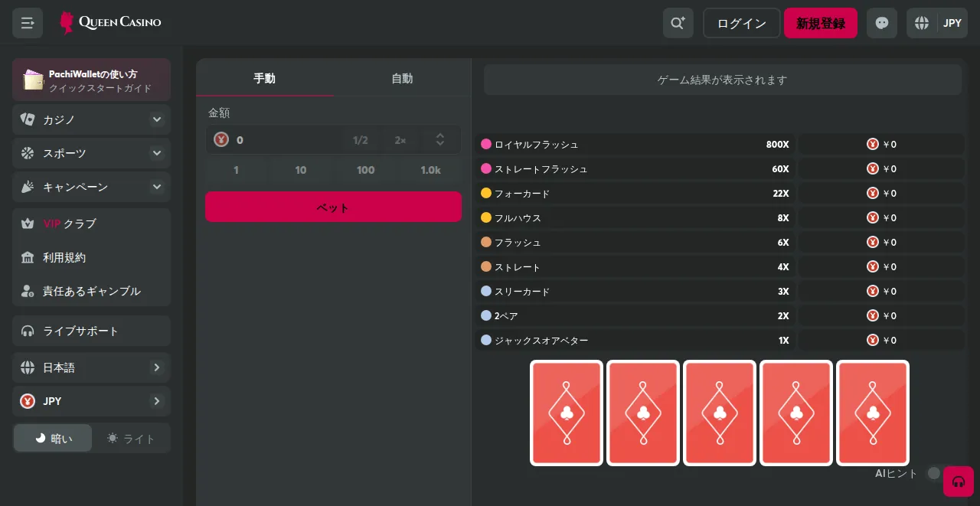The image size is (980, 506).
Task: Click the スリーカード 3X payout row
Action: coord(635,291)
